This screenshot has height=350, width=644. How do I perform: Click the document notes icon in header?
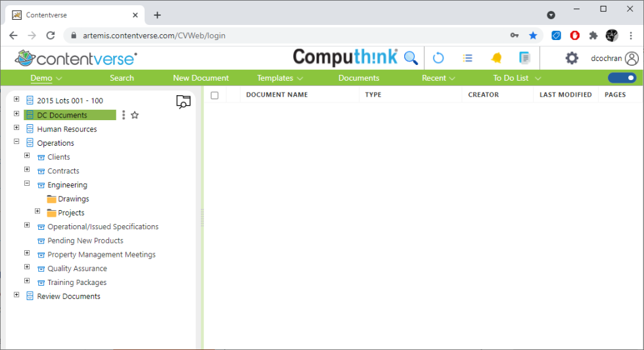pyautogui.click(x=524, y=58)
